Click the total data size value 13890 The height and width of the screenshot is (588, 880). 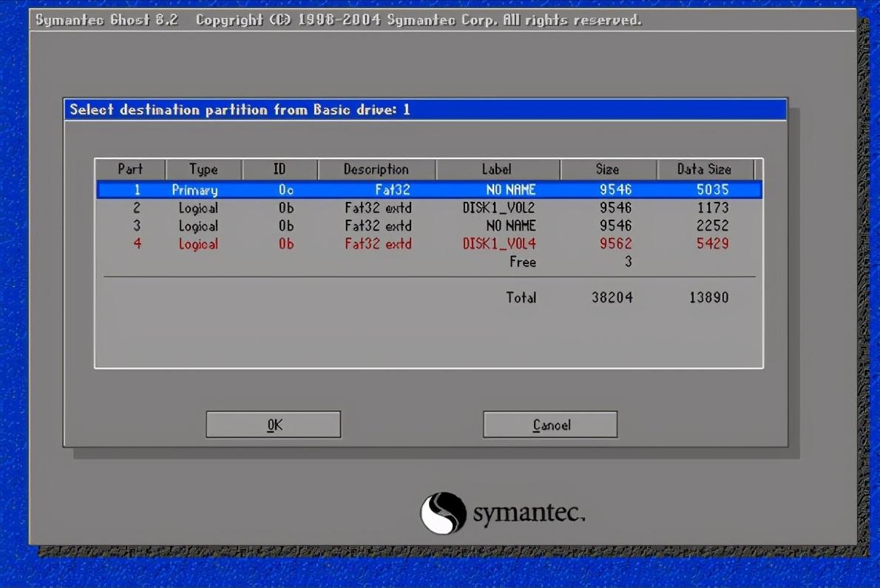[708, 297]
